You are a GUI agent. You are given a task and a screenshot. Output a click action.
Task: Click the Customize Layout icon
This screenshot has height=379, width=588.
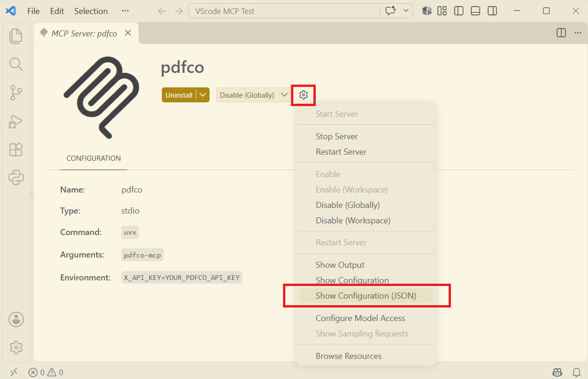click(442, 11)
